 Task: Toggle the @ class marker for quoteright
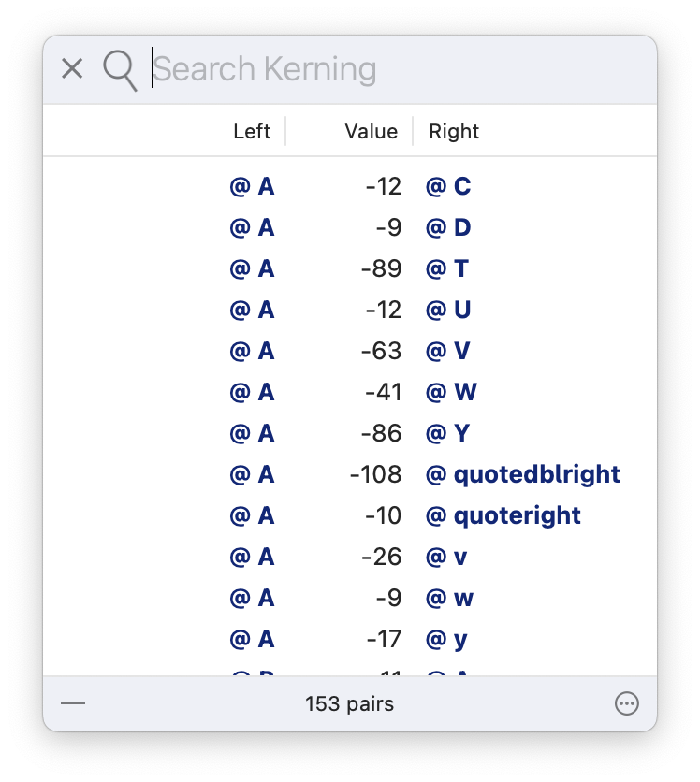[x=435, y=515]
